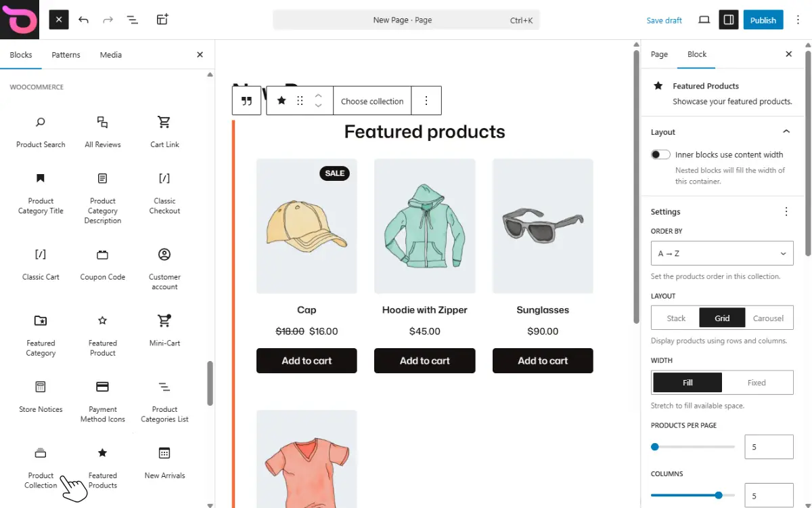This screenshot has height=508, width=812.
Task: Open the Order By dropdown
Action: 722,253
